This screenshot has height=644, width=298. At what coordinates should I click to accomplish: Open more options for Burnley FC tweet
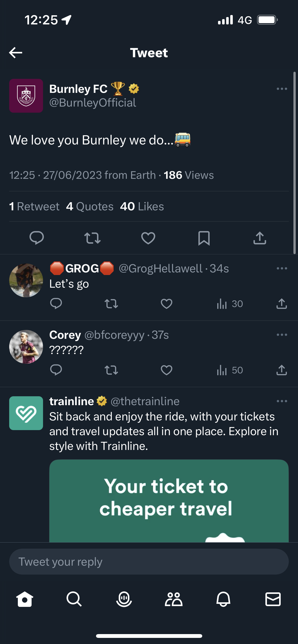(x=282, y=89)
